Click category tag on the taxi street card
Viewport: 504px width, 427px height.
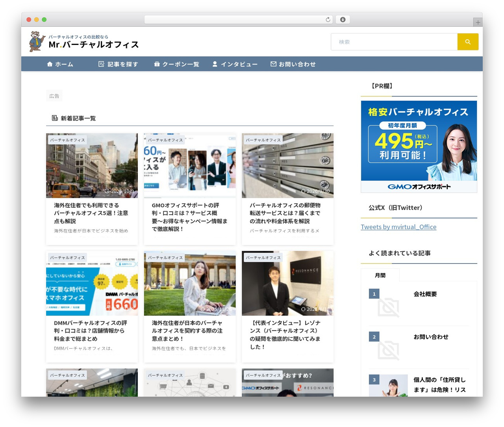pyautogui.click(x=67, y=140)
